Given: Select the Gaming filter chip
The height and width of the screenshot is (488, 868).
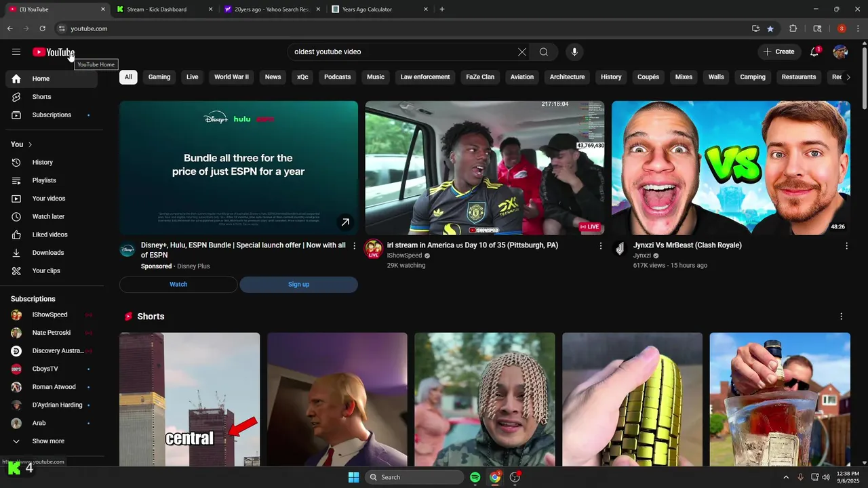Looking at the screenshot, I should click(159, 77).
